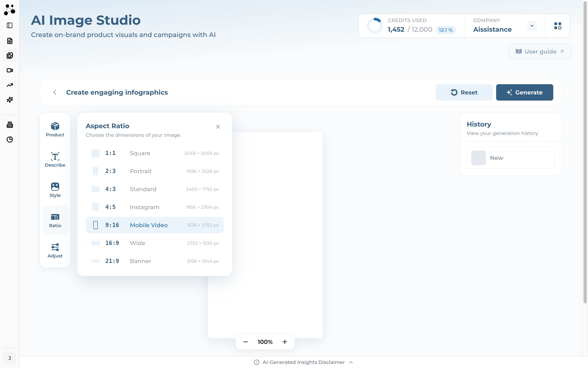
Task: Select the New history item
Action: click(x=510, y=158)
